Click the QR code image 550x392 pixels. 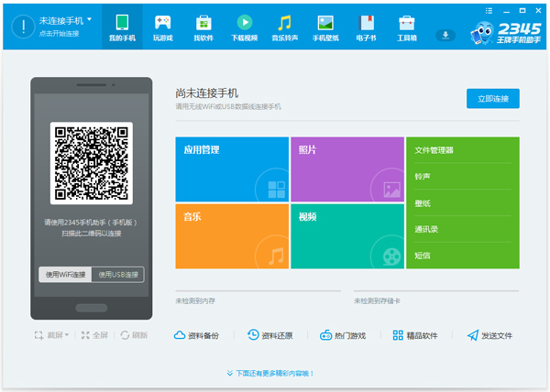[x=91, y=163]
